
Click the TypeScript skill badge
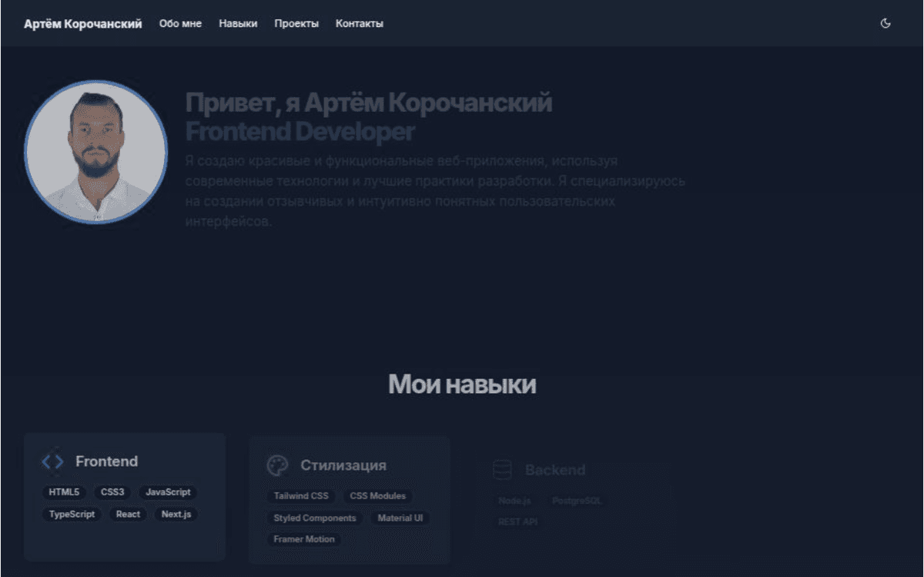[72, 514]
